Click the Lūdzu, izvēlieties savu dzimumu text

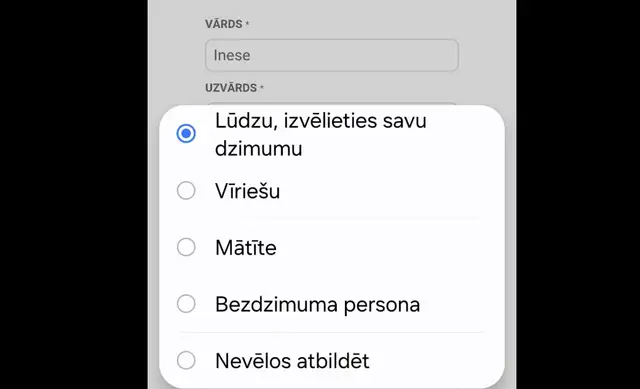pos(321,134)
